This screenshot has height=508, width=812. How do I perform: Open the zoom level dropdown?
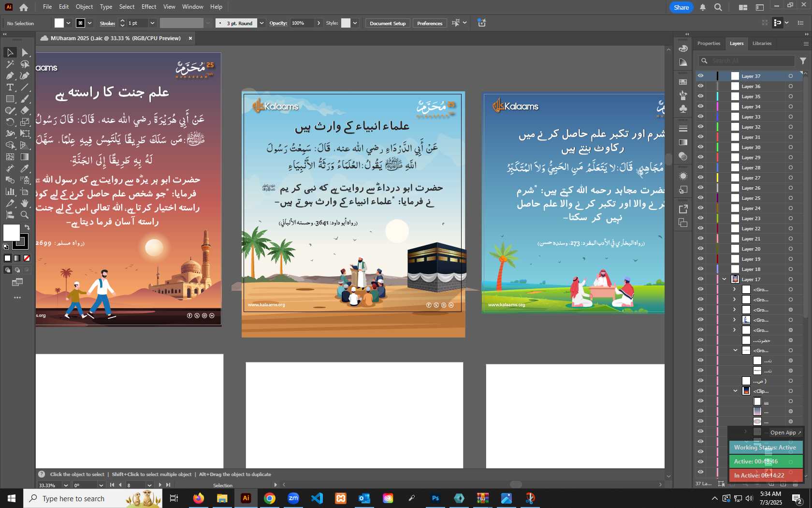(66, 485)
